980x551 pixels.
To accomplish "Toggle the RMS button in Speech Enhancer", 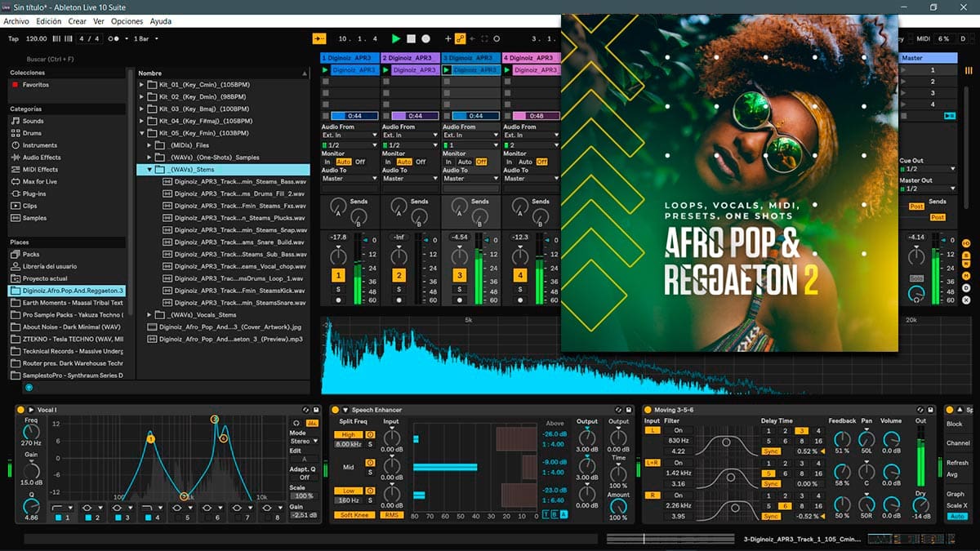I will 391,515.
